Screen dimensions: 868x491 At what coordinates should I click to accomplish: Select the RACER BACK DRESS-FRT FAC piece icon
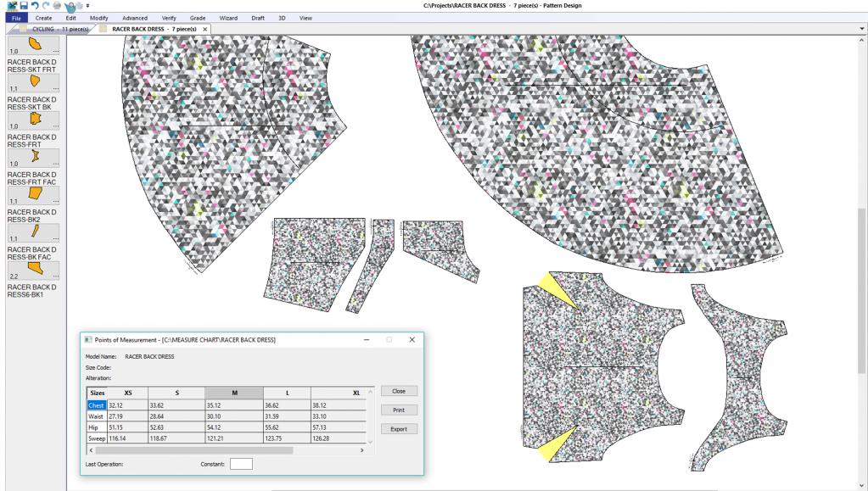tap(35, 156)
